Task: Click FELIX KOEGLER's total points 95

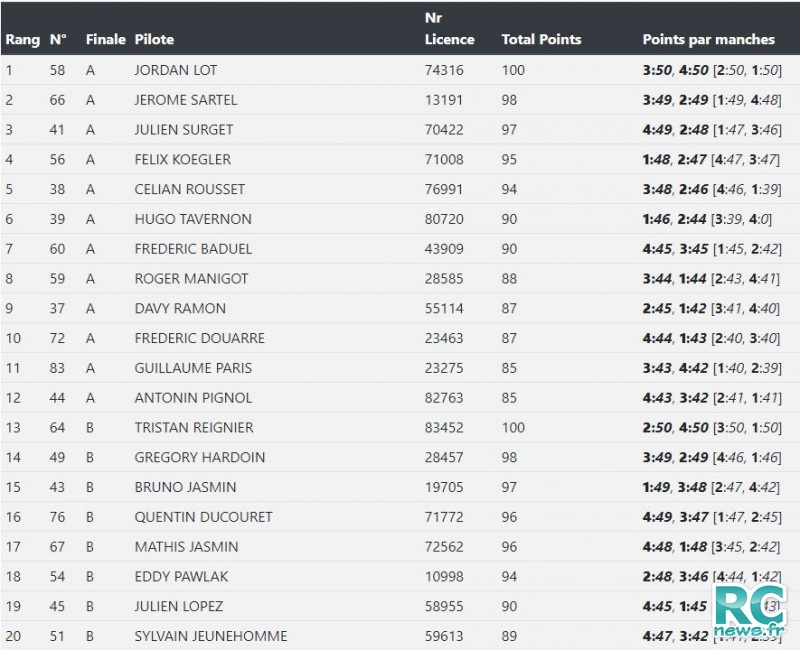Action: tap(509, 159)
